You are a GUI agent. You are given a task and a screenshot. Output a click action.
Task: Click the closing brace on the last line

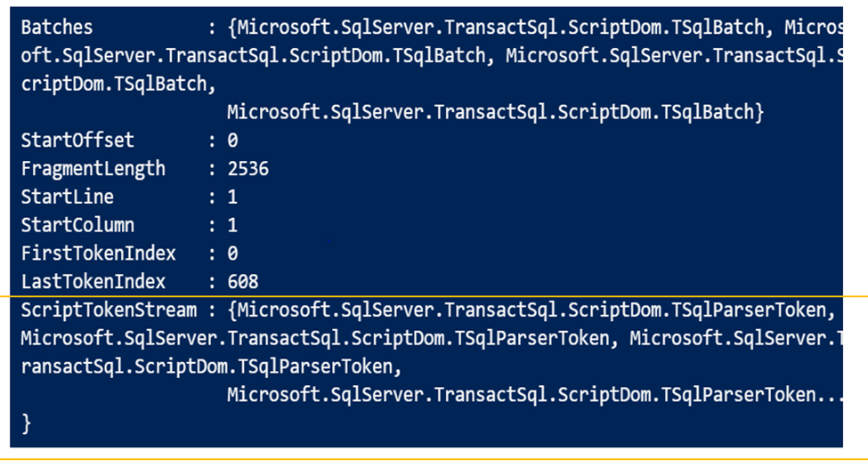pyautogui.click(x=27, y=423)
